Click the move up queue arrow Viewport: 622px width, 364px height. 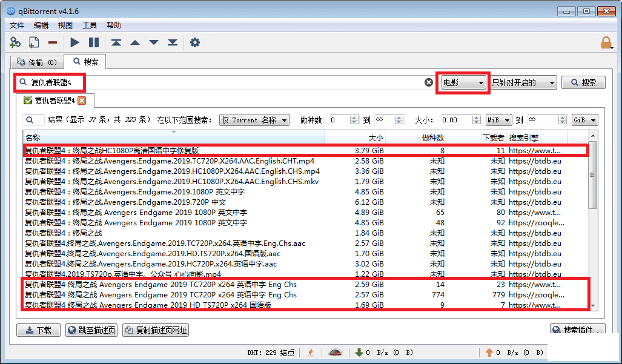click(135, 42)
